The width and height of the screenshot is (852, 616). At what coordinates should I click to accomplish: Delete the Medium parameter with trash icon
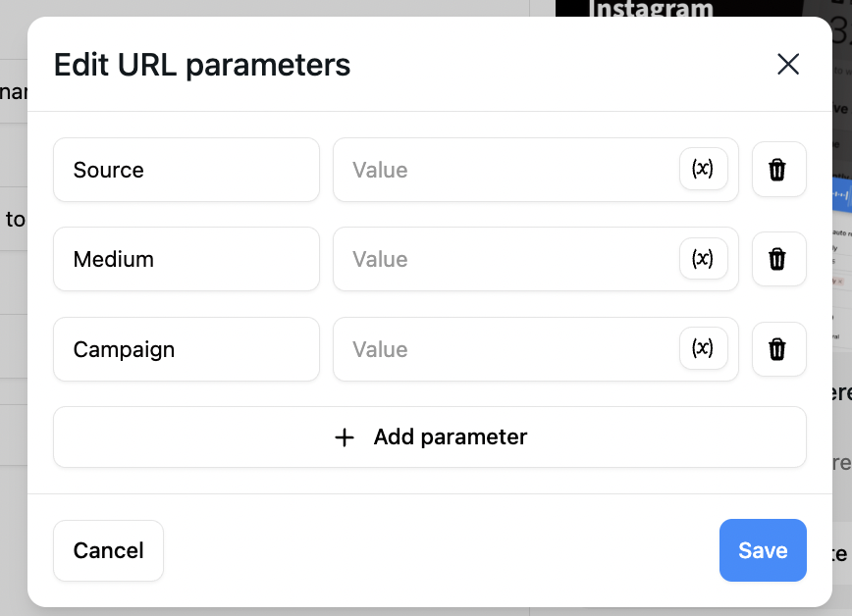(x=778, y=259)
